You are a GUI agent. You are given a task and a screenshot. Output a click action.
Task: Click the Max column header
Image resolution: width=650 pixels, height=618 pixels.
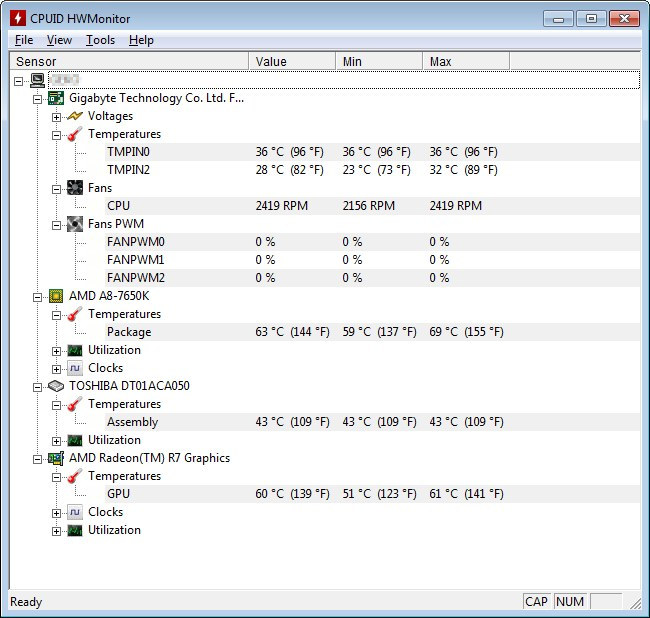coord(466,61)
